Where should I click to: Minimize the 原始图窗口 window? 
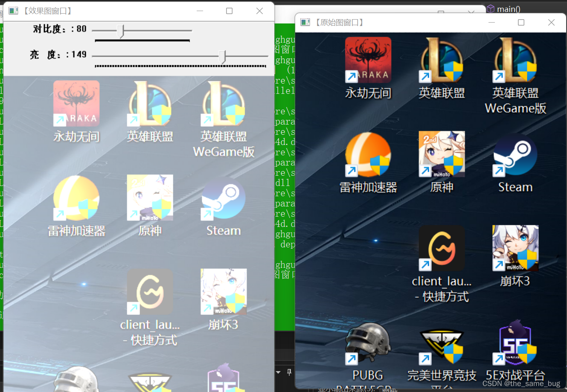coord(491,22)
